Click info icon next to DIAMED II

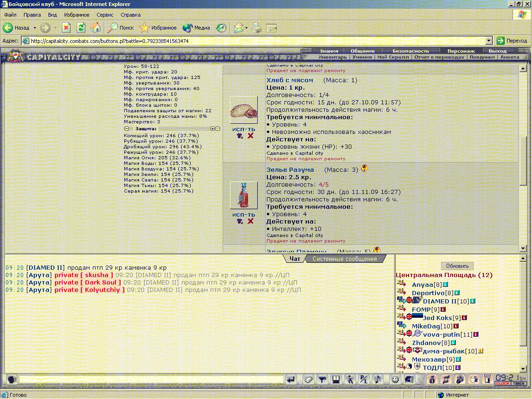point(472,301)
